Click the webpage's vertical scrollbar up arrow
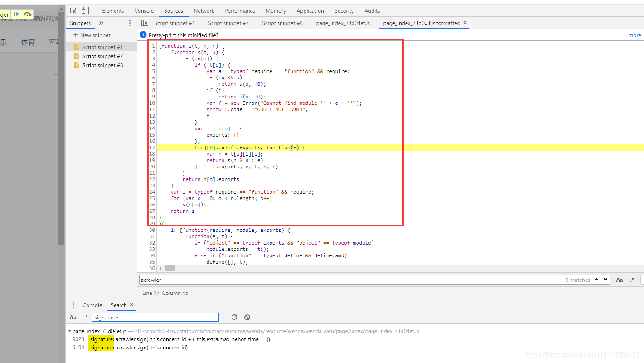This screenshot has height=363, width=644. [x=62, y=9]
